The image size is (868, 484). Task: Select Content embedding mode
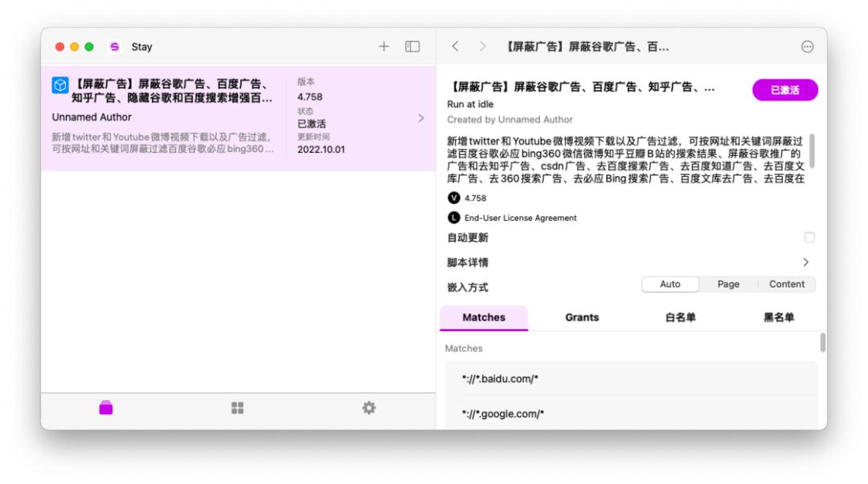(787, 284)
